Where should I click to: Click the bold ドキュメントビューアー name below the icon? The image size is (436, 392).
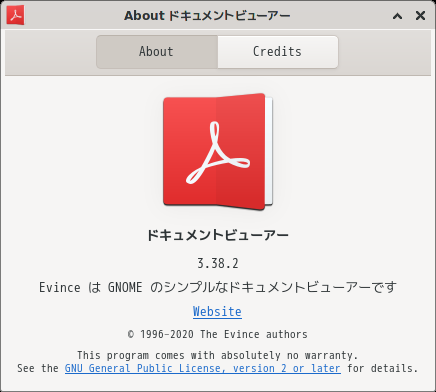tap(218, 235)
